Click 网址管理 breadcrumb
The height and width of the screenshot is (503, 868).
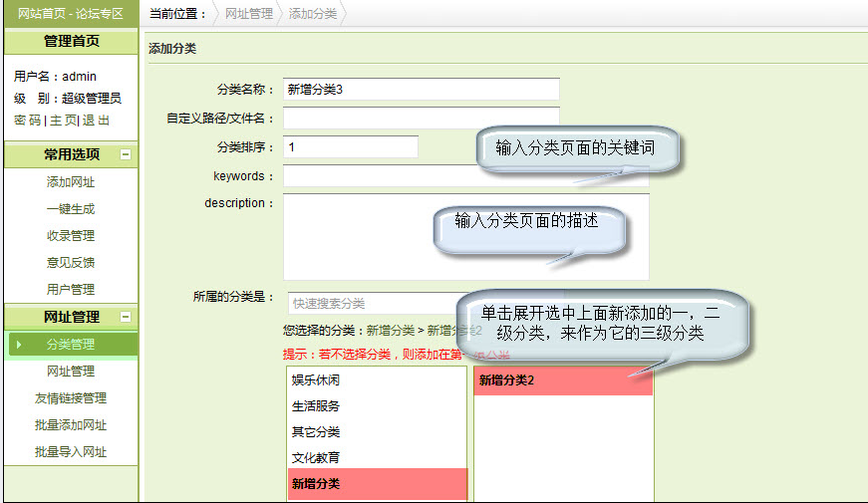point(249,14)
